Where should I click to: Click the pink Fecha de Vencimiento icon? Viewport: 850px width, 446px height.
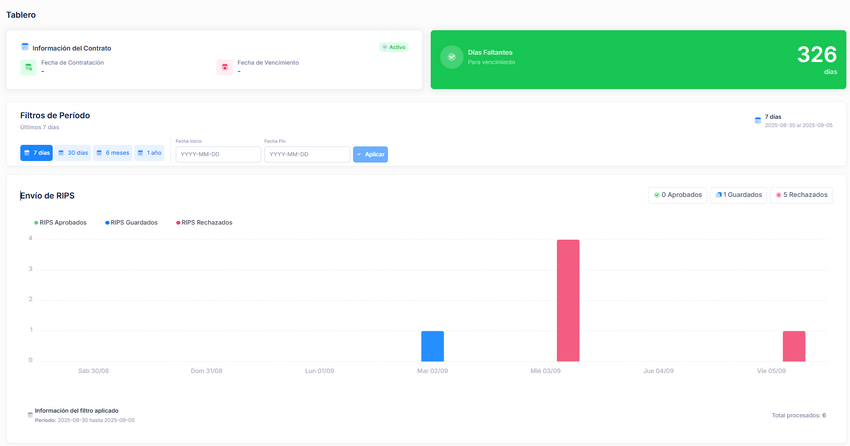click(225, 67)
